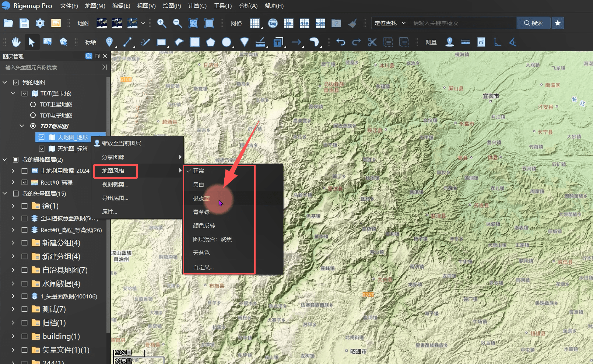The width and height of the screenshot is (593, 364).
Task: Click the vector layer name search field
Action: tap(52, 67)
